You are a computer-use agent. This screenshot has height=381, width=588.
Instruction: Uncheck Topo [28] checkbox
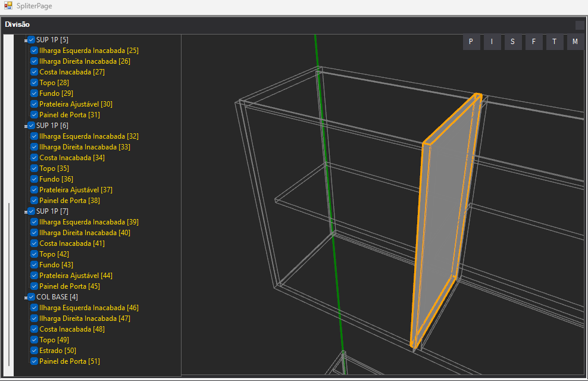click(35, 83)
